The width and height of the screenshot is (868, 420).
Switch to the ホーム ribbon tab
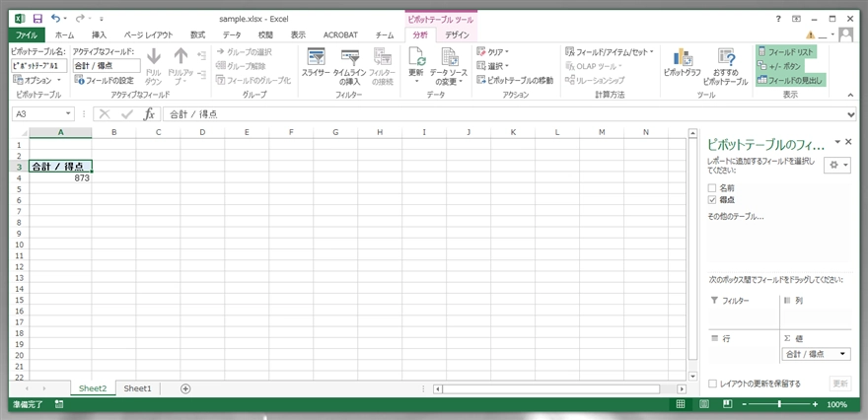65,35
